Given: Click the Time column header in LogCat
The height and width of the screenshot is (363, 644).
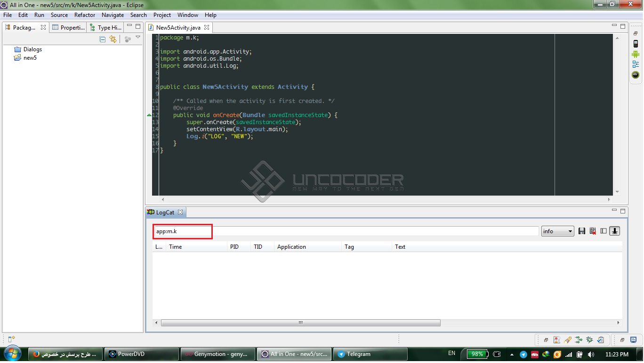Looking at the screenshot, I should coord(196,246).
